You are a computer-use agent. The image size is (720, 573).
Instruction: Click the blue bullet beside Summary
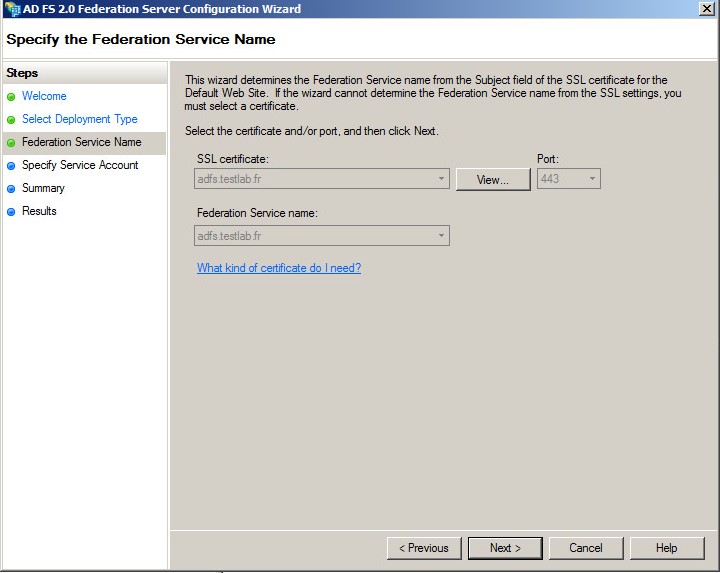point(11,189)
